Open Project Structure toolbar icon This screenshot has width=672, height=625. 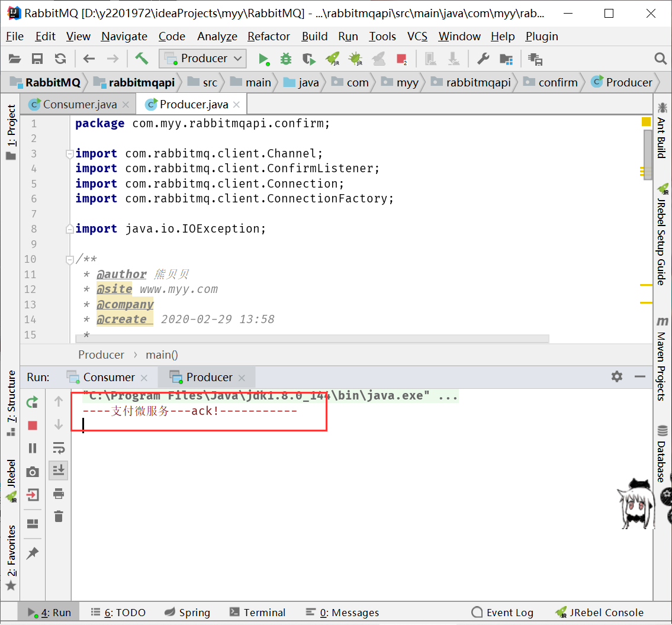(x=506, y=59)
